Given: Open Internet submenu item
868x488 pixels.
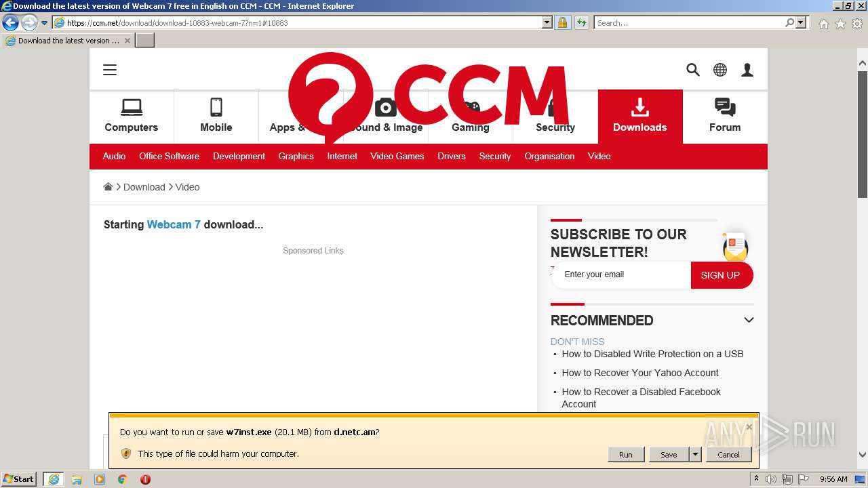Looking at the screenshot, I should tap(342, 156).
